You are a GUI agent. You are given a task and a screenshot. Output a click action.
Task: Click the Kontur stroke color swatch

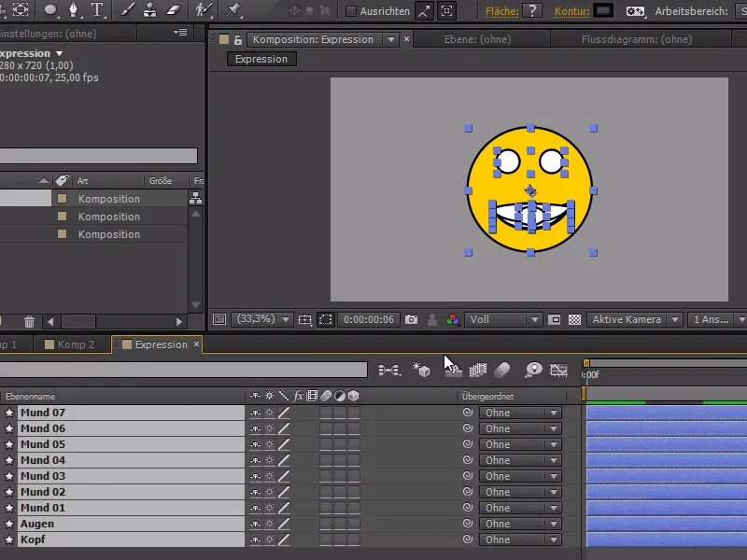[x=603, y=10]
